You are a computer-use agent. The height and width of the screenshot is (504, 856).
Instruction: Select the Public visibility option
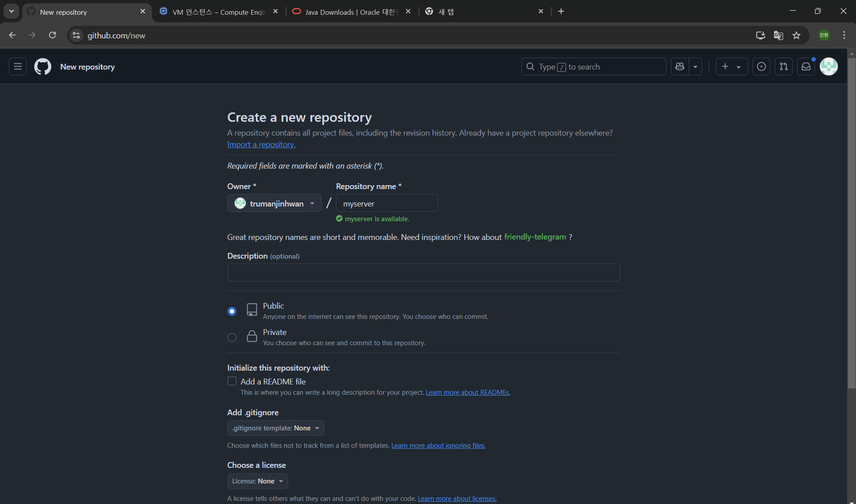pyautogui.click(x=232, y=311)
